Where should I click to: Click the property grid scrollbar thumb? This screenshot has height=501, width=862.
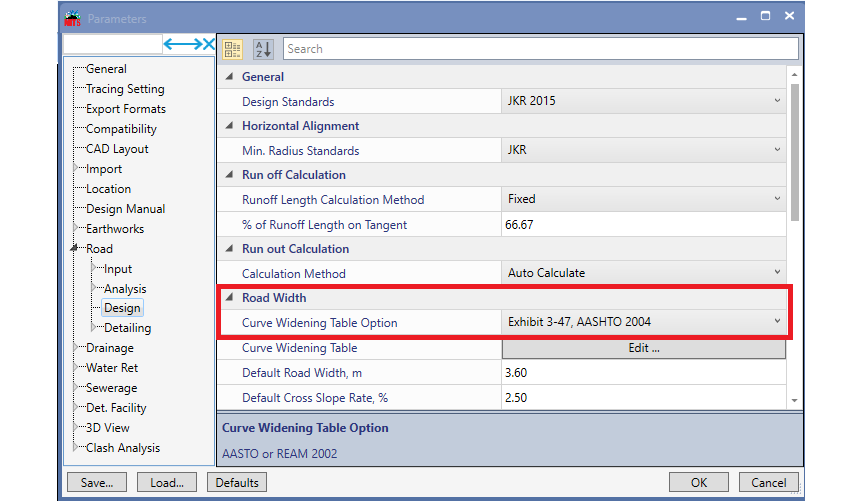pos(794,152)
